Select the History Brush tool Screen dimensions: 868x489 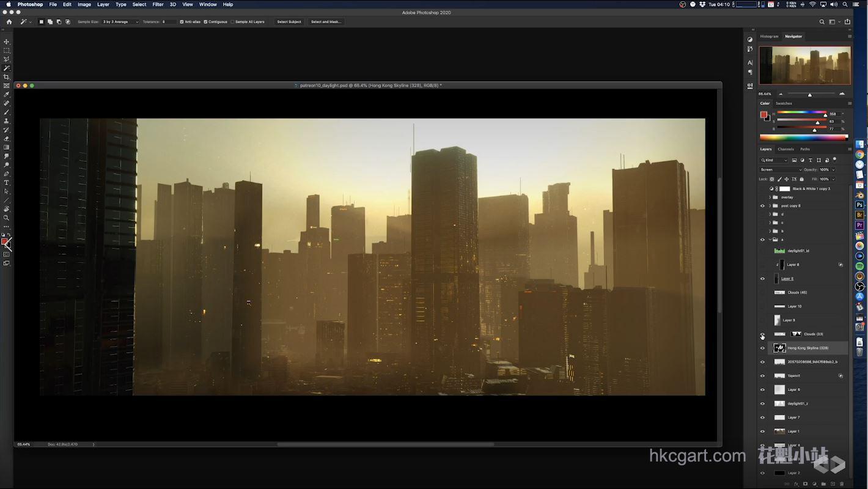click(7, 130)
